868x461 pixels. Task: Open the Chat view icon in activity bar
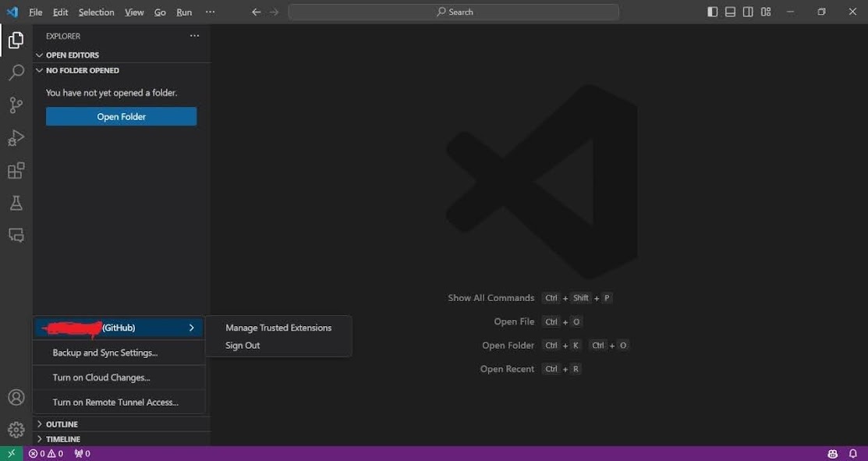click(16, 236)
